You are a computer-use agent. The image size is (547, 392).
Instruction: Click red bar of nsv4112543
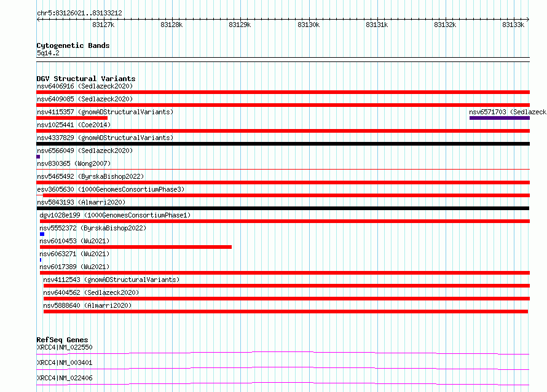click(x=286, y=286)
